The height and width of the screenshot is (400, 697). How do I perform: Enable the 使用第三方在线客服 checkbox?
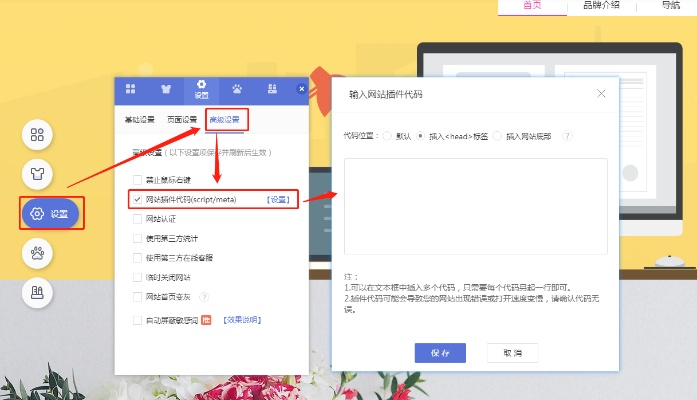pos(137,258)
